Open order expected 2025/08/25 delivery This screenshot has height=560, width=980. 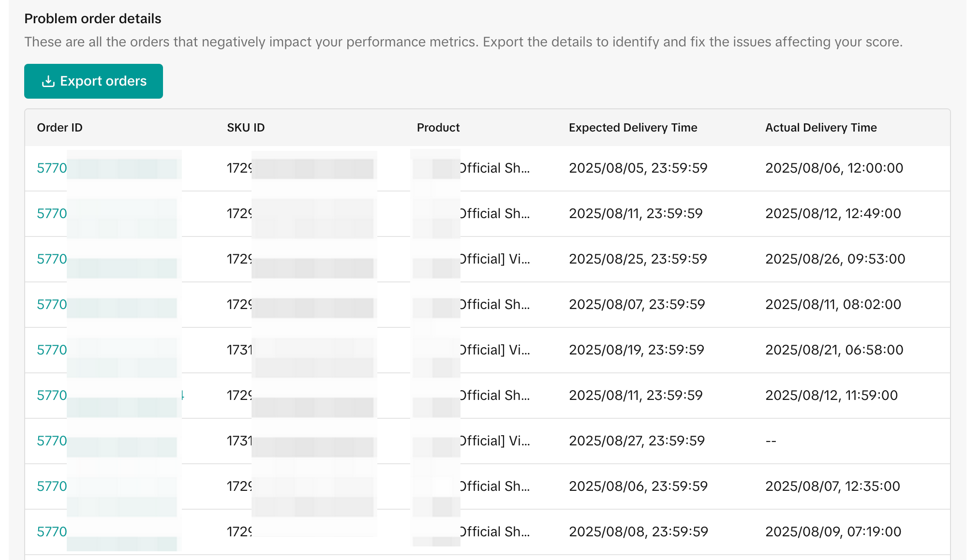pyautogui.click(x=52, y=259)
